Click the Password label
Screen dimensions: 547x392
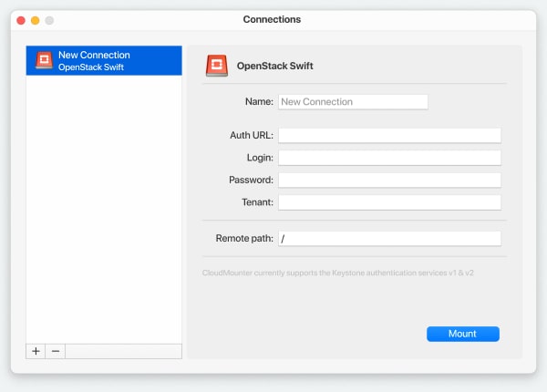[252, 180]
